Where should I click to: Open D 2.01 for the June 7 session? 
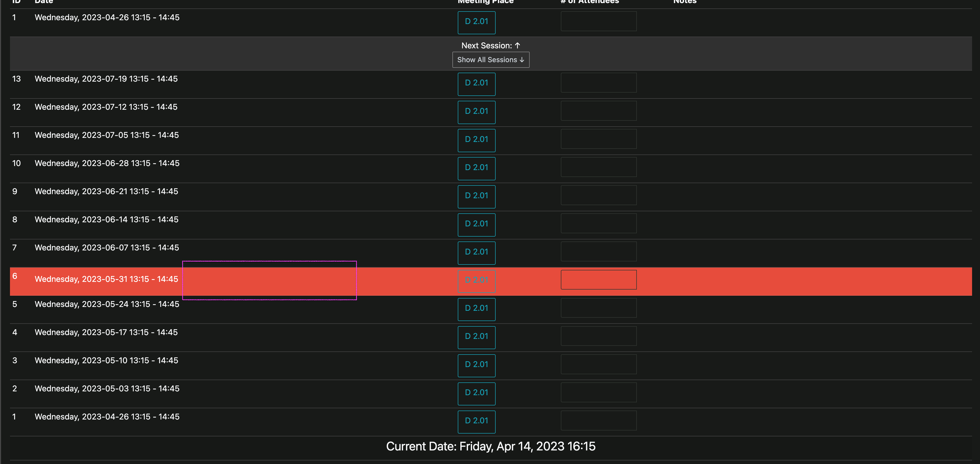pyautogui.click(x=476, y=253)
